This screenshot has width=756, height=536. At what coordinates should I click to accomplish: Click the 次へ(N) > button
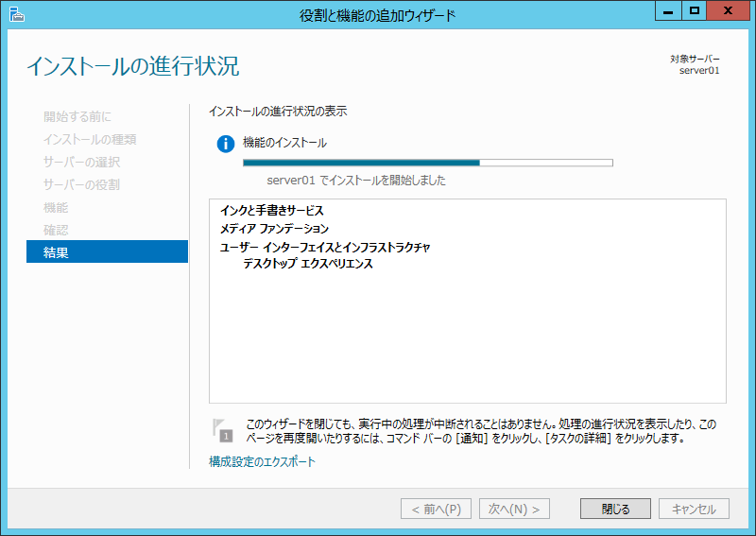point(514,509)
